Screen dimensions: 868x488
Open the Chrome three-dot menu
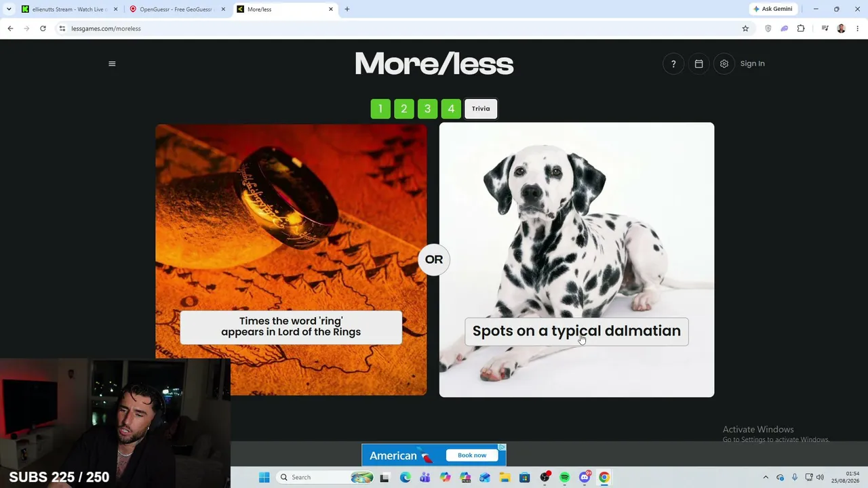(x=858, y=28)
